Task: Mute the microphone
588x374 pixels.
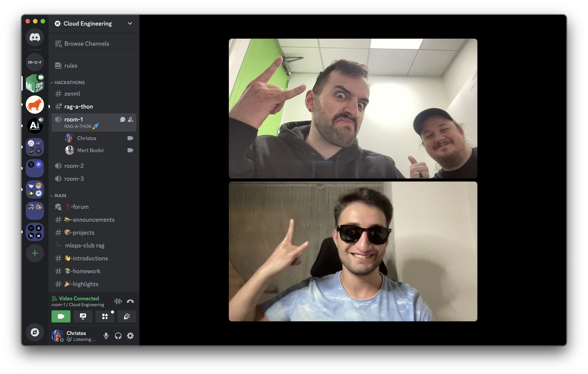Action: point(106,336)
